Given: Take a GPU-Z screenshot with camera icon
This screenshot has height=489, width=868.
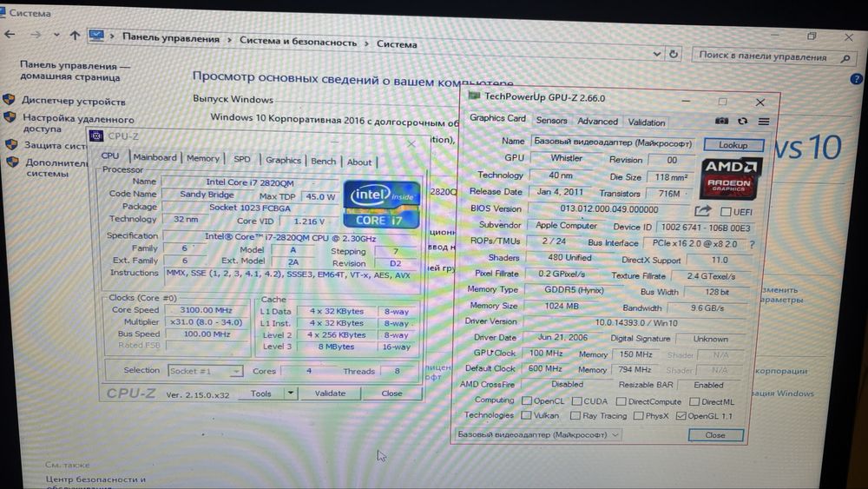Looking at the screenshot, I should 721,121.
